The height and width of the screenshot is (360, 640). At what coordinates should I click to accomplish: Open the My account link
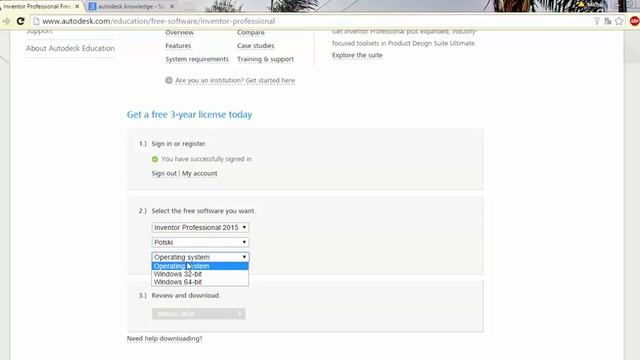200,173
